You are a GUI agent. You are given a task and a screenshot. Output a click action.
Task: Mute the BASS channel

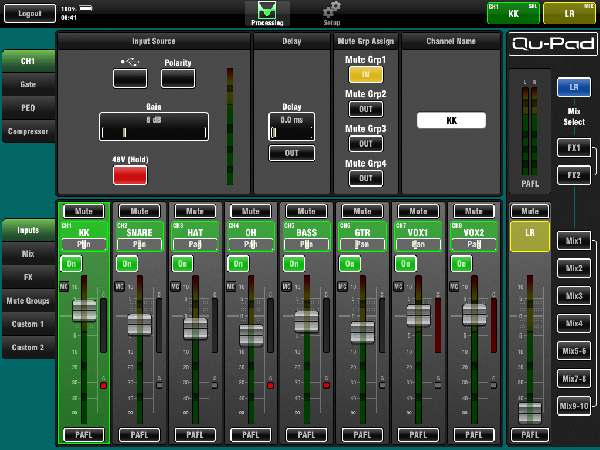pyautogui.click(x=307, y=211)
